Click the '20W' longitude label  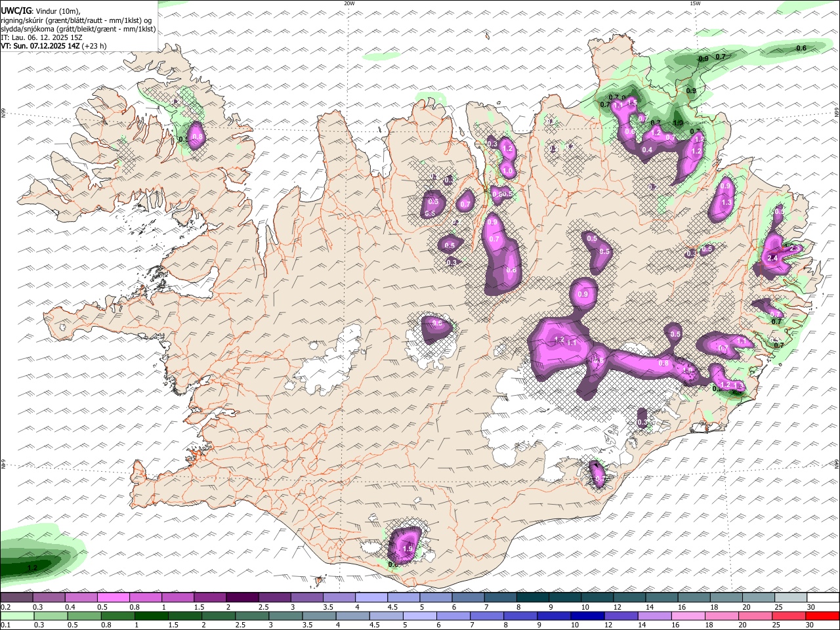[x=350, y=3]
